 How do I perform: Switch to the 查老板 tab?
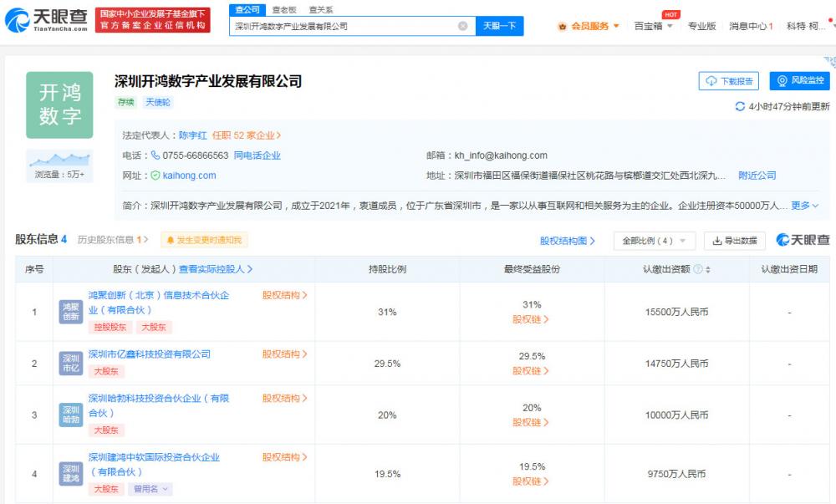(x=284, y=9)
